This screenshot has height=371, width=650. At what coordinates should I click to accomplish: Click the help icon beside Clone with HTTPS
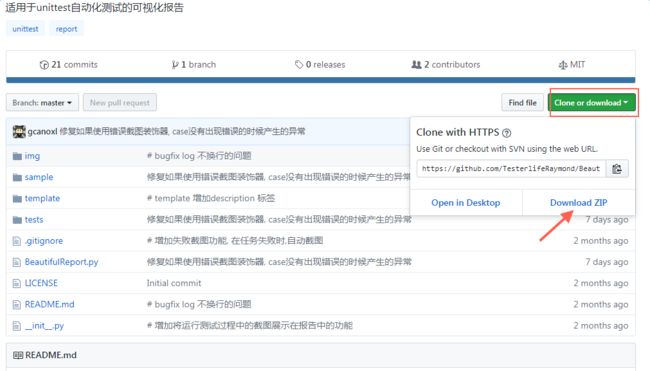507,133
